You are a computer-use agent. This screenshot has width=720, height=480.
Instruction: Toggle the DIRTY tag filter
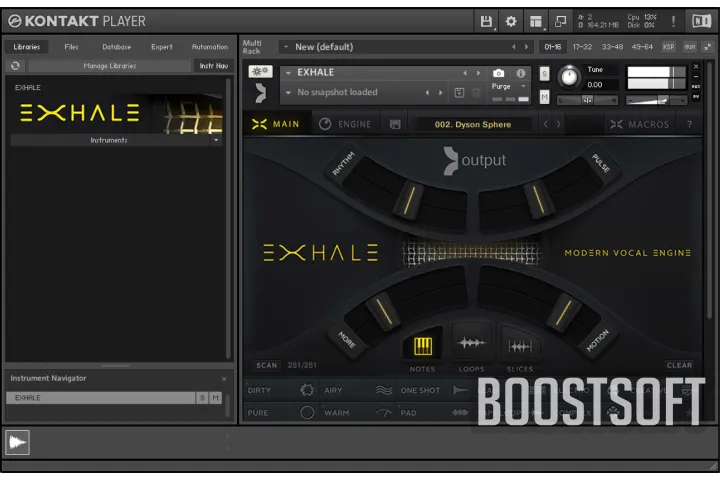tap(281, 390)
